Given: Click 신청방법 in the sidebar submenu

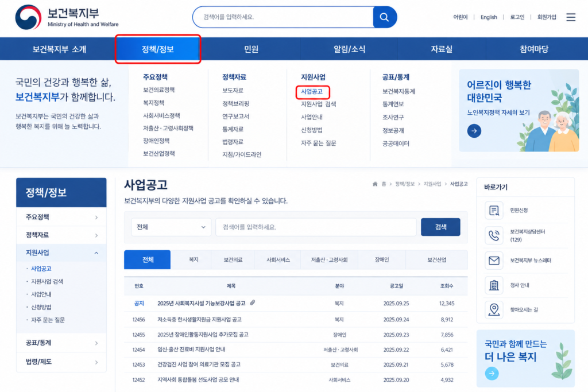Looking at the screenshot, I should click(41, 307).
